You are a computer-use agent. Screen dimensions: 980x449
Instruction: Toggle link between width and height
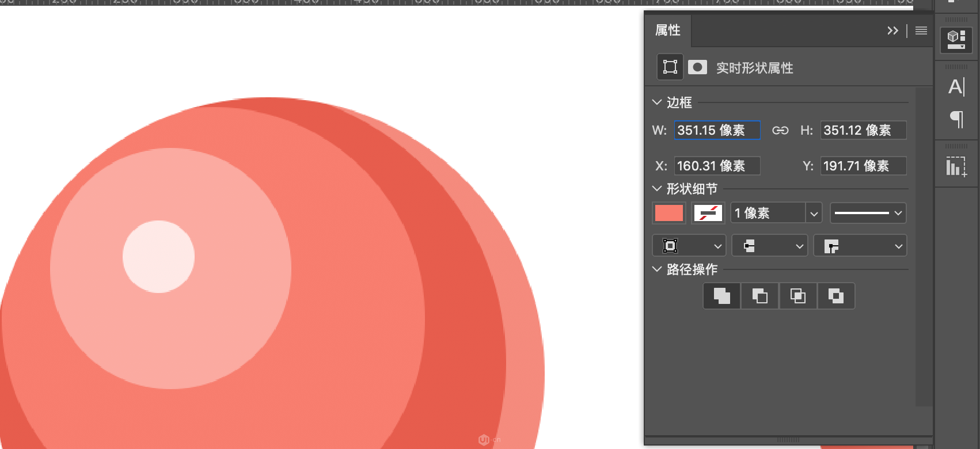[x=780, y=131]
